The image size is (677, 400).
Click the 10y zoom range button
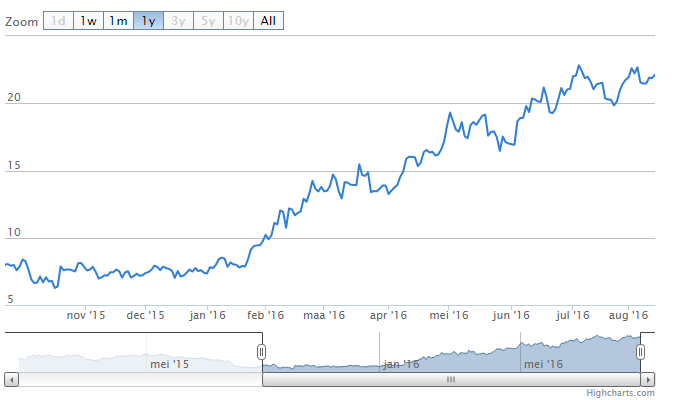pos(238,20)
